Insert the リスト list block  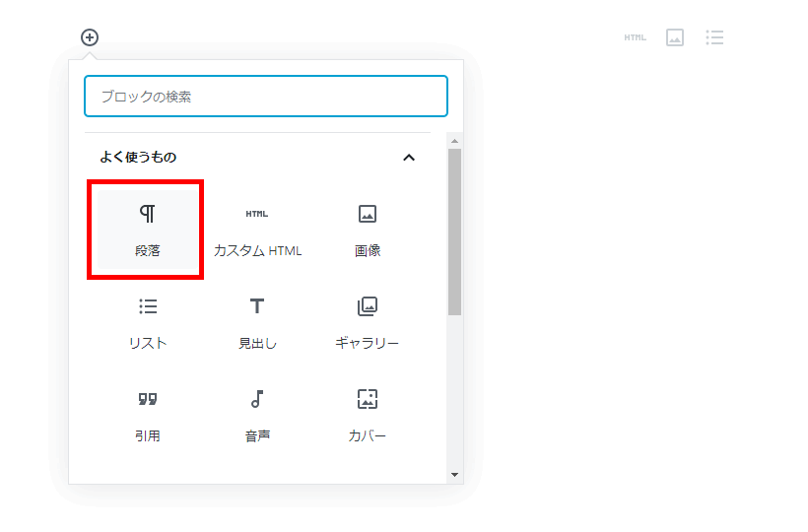pos(148,322)
